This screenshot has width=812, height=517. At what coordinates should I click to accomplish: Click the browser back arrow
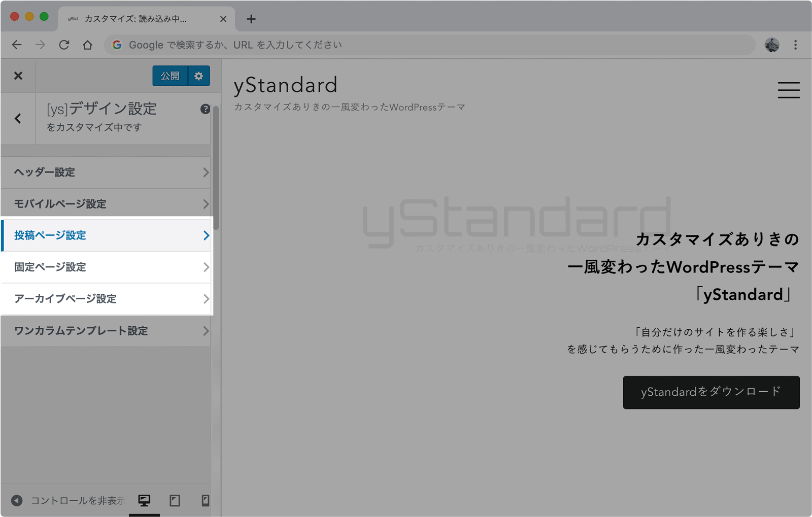click(x=17, y=45)
